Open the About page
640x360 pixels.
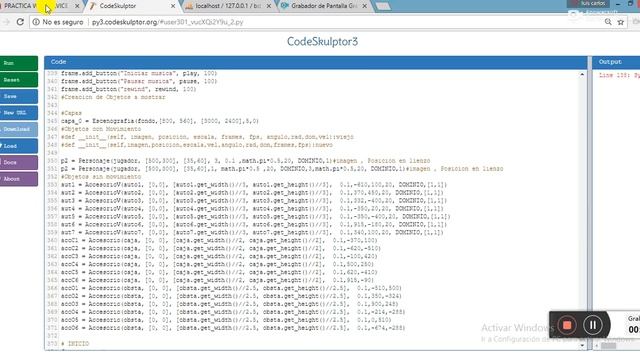[x=19, y=179]
